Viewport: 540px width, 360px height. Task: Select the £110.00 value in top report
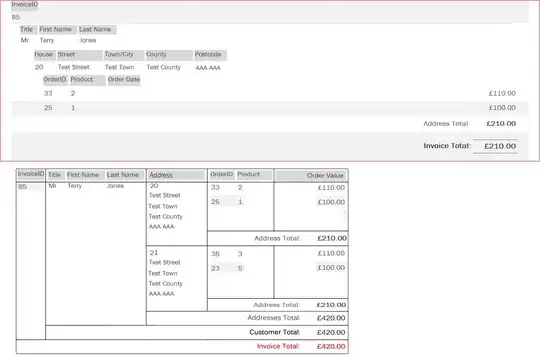(x=502, y=93)
